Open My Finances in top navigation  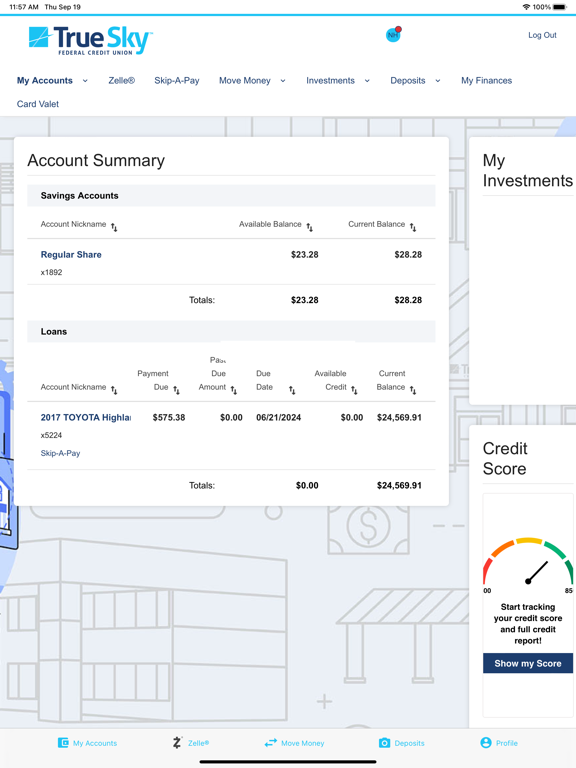click(486, 80)
